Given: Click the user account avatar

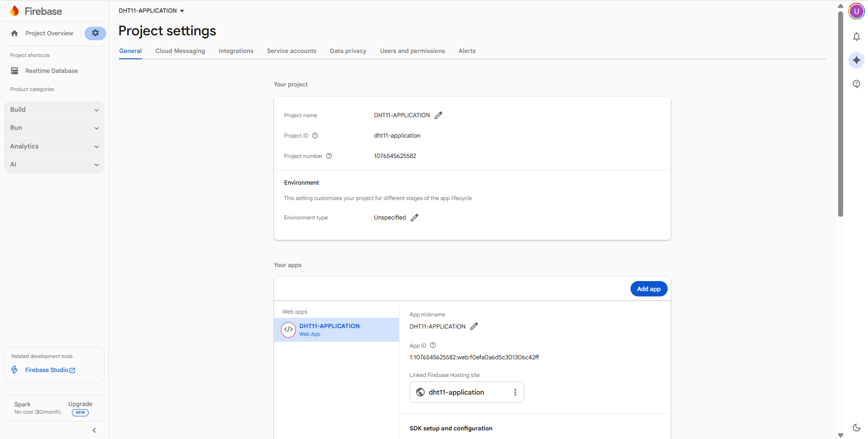Looking at the screenshot, I should pyautogui.click(x=856, y=11).
